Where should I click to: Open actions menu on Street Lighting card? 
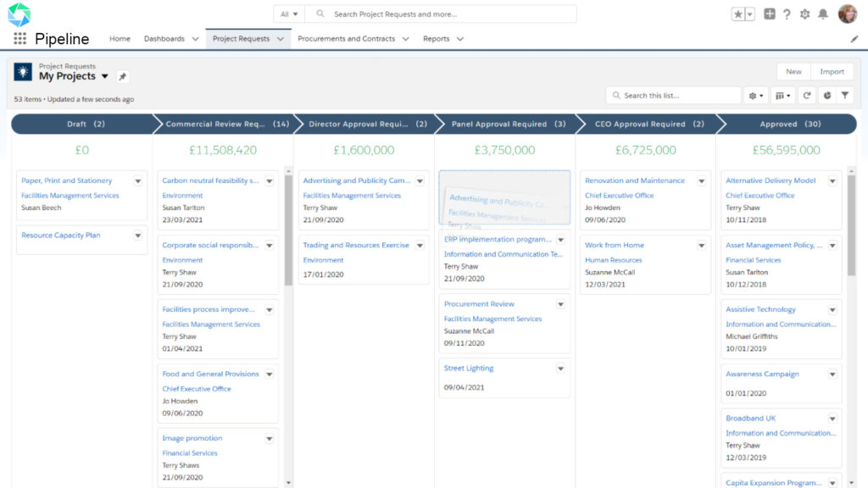pos(560,369)
